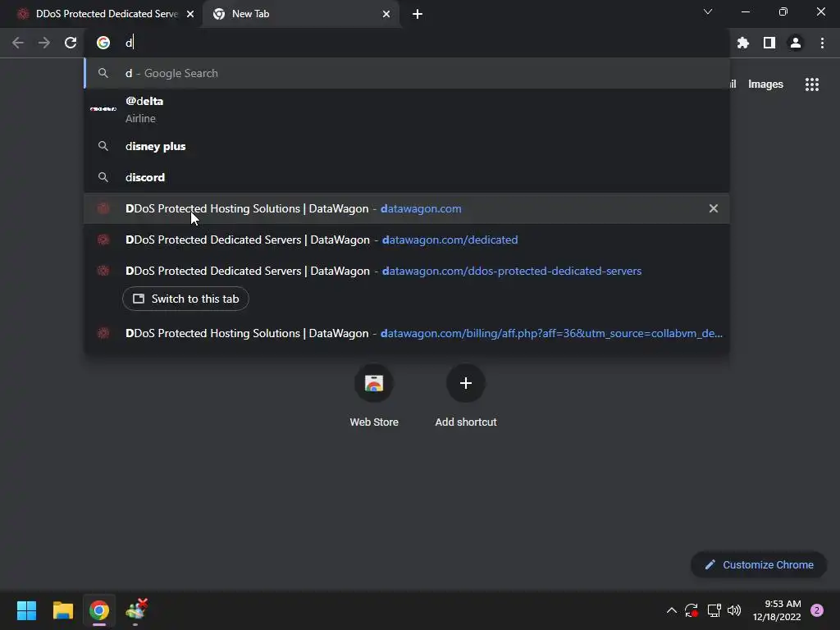This screenshot has height=630, width=840.
Task: Open the Chrome profile avatar
Action: point(796,43)
